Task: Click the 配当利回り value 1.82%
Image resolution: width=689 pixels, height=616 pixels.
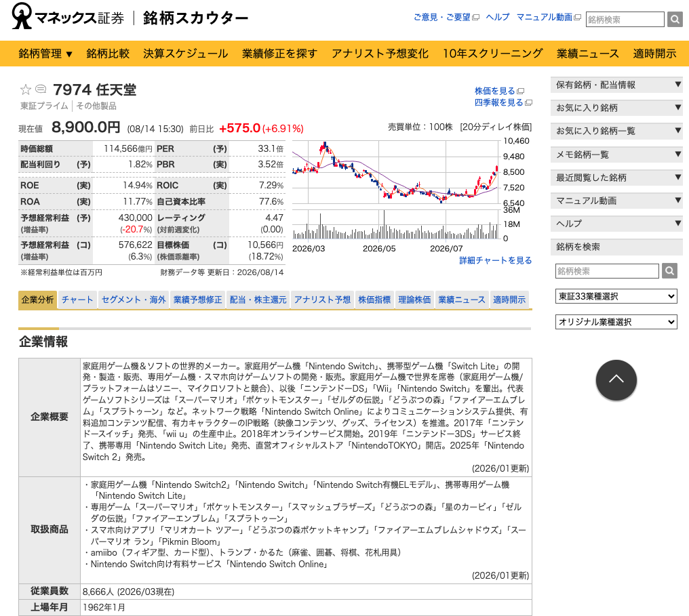Action: (140, 165)
